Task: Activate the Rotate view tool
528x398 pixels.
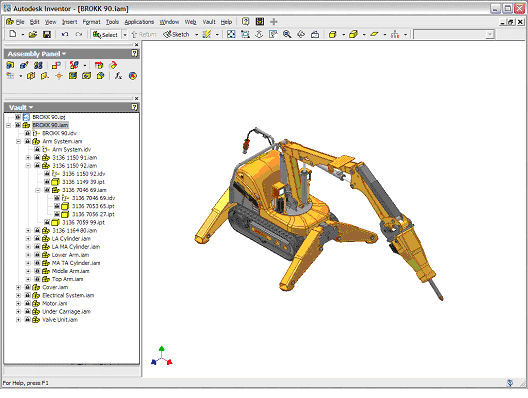Action: [301, 34]
